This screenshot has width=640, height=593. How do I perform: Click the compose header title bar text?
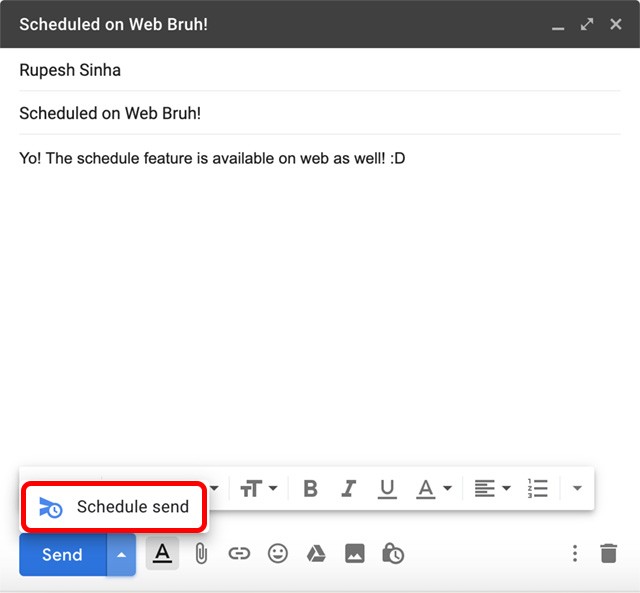(113, 24)
